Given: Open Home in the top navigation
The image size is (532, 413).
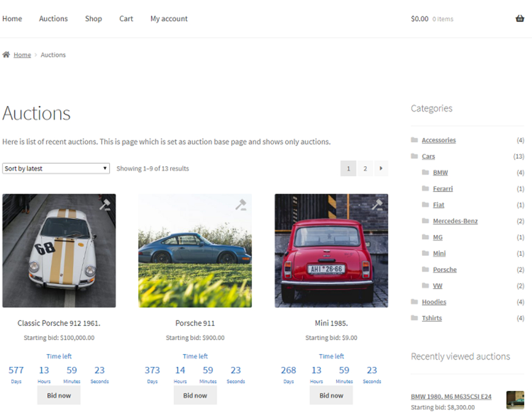Looking at the screenshot, I should click(x=12, y=19).
